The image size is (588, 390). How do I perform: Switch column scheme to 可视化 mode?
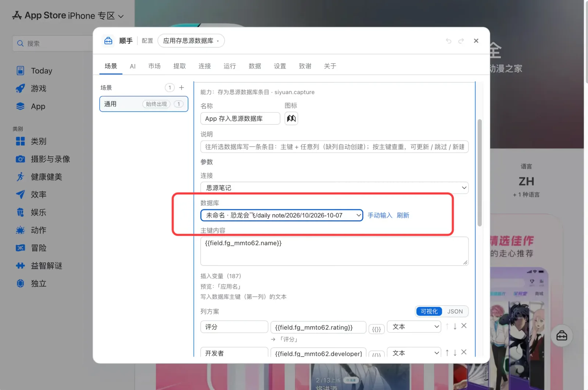click(429, 311)
